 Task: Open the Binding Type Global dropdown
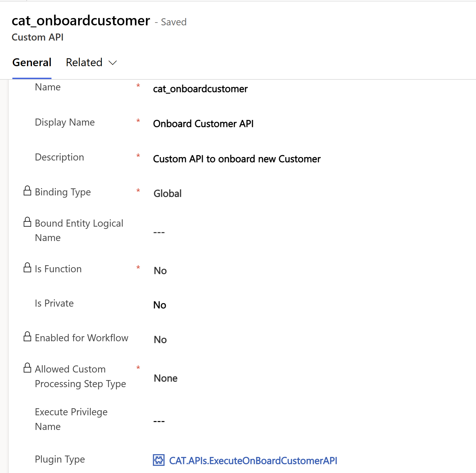[x=168, y=194]
